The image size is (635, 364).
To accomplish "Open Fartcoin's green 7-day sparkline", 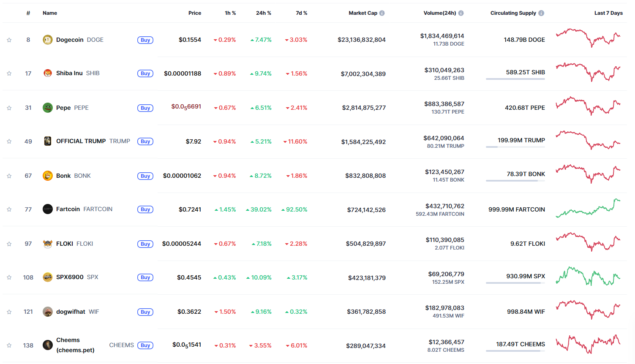I will pos(588,208).
